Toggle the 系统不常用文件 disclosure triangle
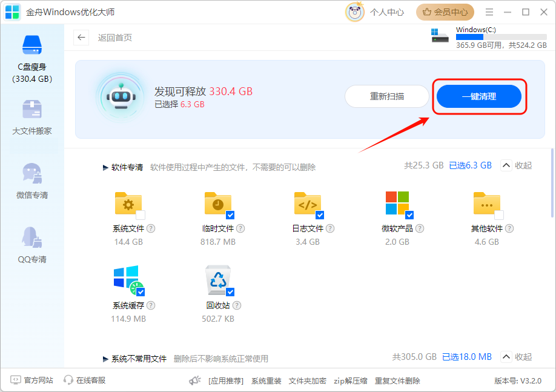This screenshot has width=556, height=392. coord(105,359)
